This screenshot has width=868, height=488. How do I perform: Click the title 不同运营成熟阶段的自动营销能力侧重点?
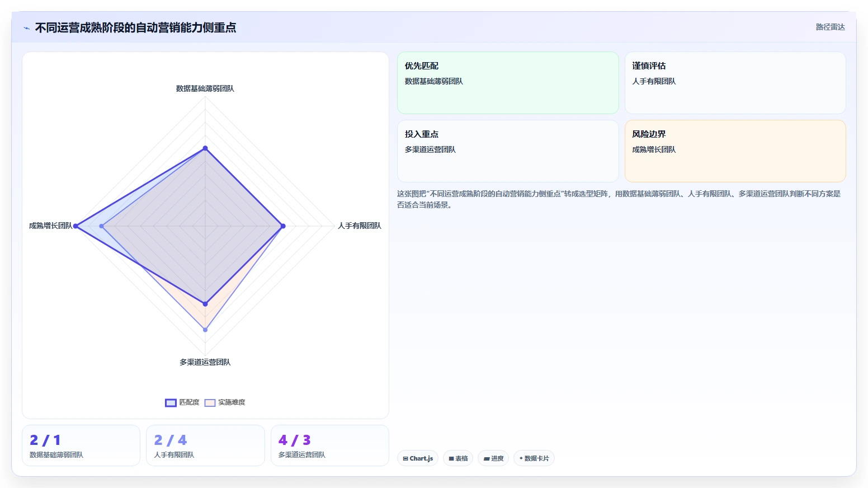[135, 28]
